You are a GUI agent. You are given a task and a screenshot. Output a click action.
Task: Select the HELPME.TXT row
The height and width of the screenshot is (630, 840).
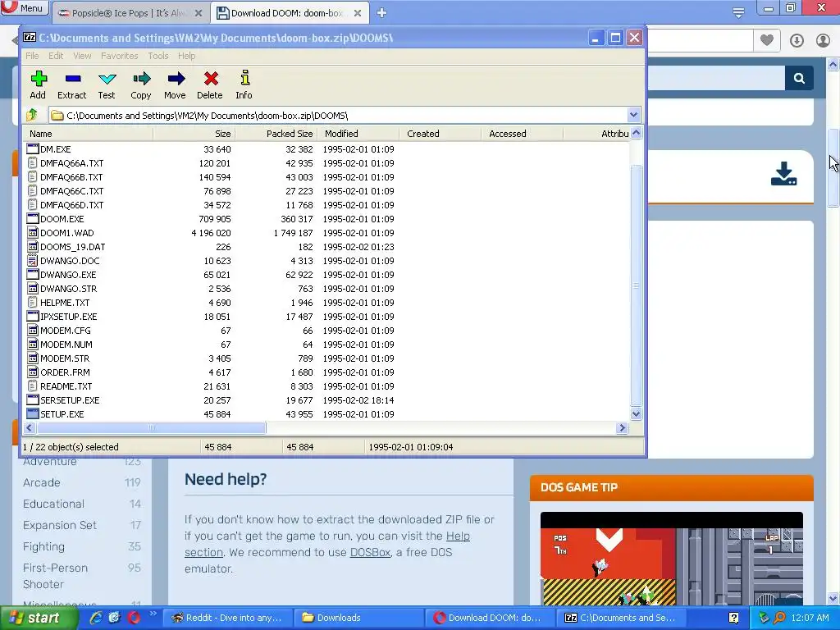326,302
